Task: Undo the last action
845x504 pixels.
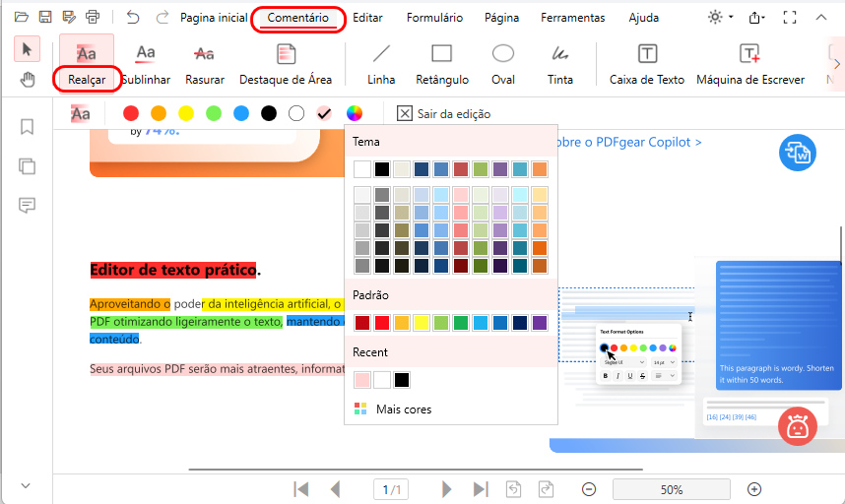Action: point(133,18)
